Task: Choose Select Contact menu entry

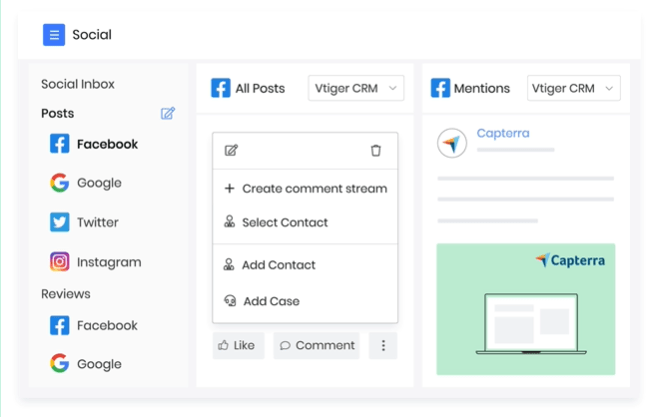Action: [x=306, y=222]
